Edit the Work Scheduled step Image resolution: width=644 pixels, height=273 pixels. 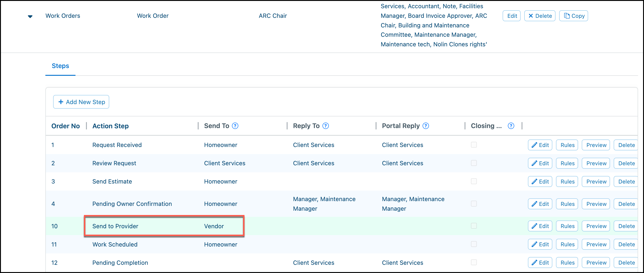[x=540, y=244]
